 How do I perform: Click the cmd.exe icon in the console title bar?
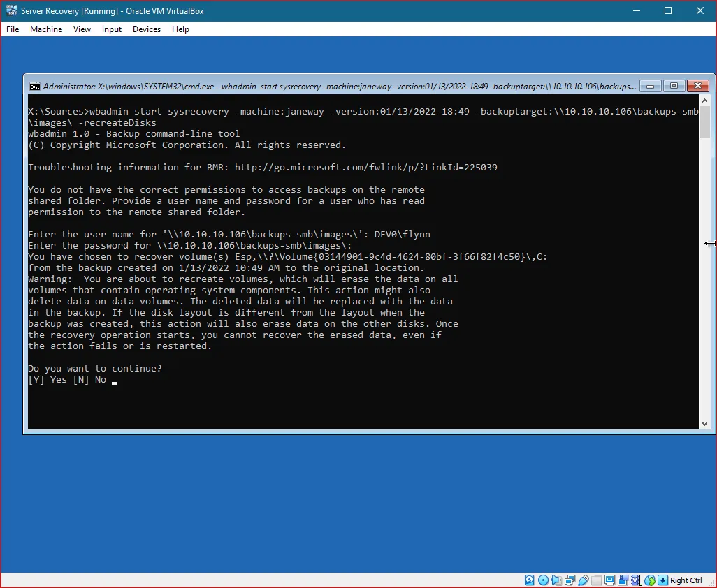tap(35, 85)
